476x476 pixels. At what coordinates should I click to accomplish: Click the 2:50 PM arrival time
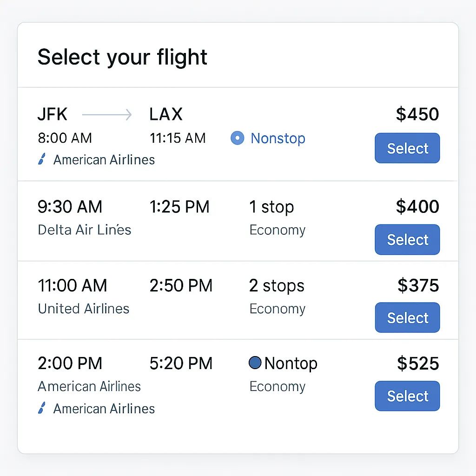click(x=181, y=285)
